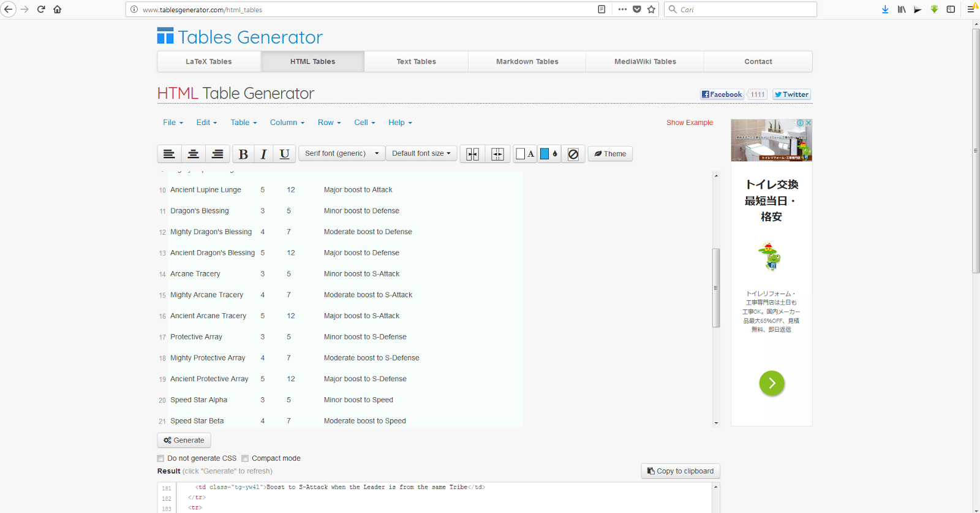Expand the Help menu
Image resolution: width=980 pixels, height=513 pixels.
pyautogui.click(x=400, y=123)
